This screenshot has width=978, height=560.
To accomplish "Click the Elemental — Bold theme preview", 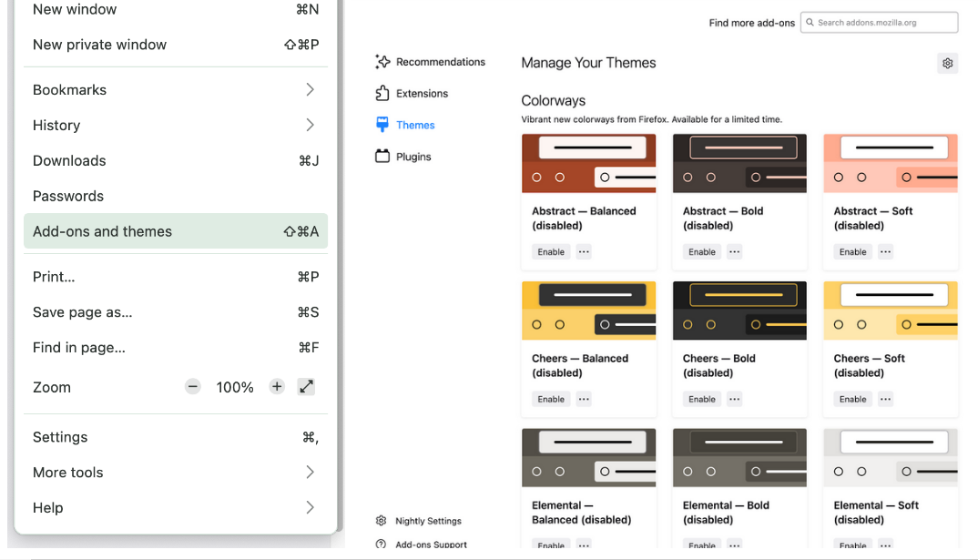I will (x=739, y=458).
